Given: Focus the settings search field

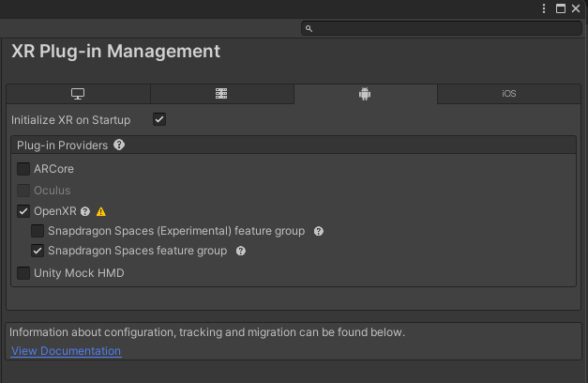Looking at the screenshot, I should (442, 28).
